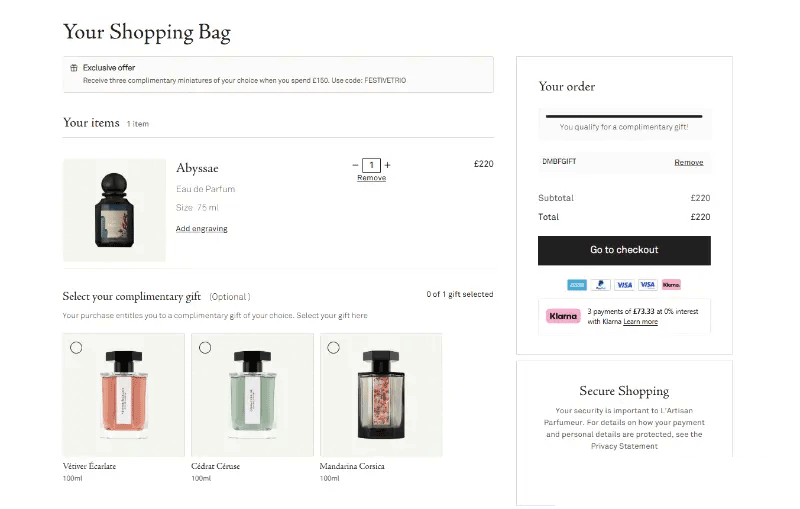This screenshot has height=509, width=800.
Task: Open the Add engraving option
Action: [202, 229]
